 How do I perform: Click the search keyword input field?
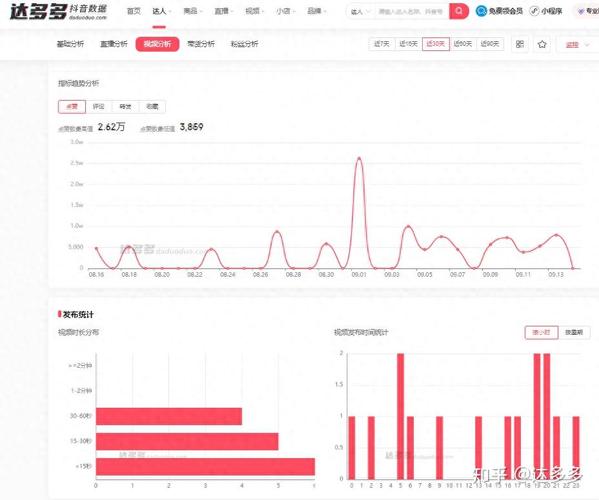(x=411, y=12)
